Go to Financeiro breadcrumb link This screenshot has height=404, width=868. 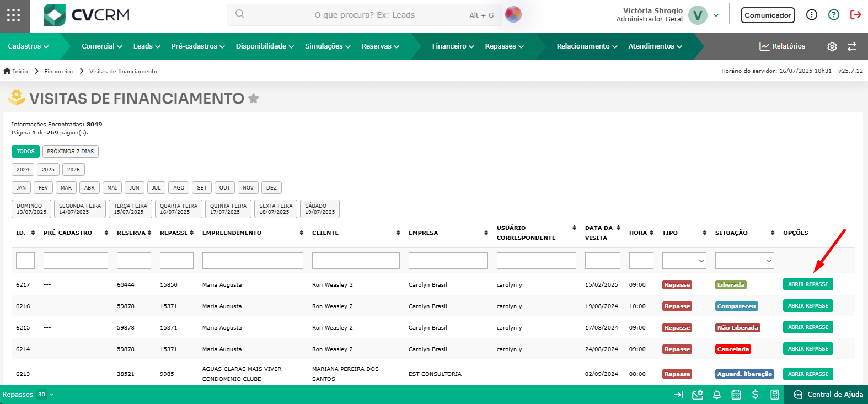(x=58, y=72)
